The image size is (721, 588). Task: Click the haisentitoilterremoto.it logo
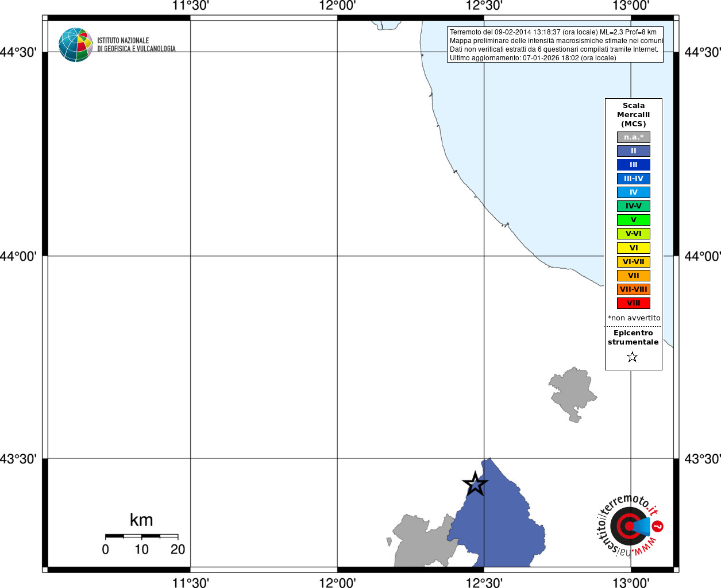(630, 525)
